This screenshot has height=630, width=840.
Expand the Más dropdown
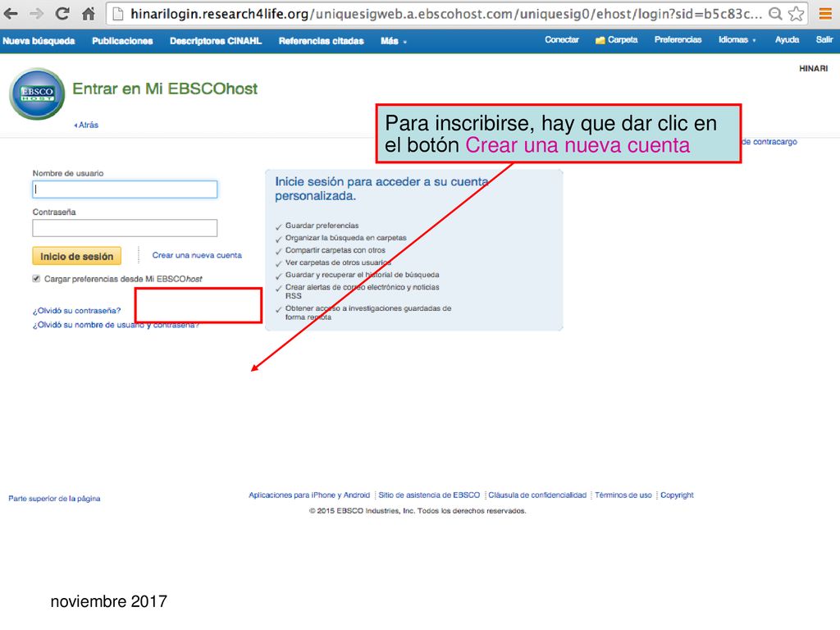tap(393, 41)
